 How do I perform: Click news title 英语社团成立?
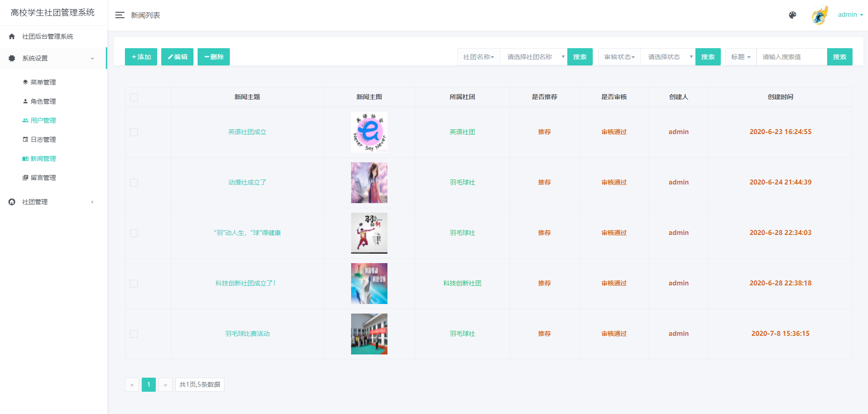(247, 132)
